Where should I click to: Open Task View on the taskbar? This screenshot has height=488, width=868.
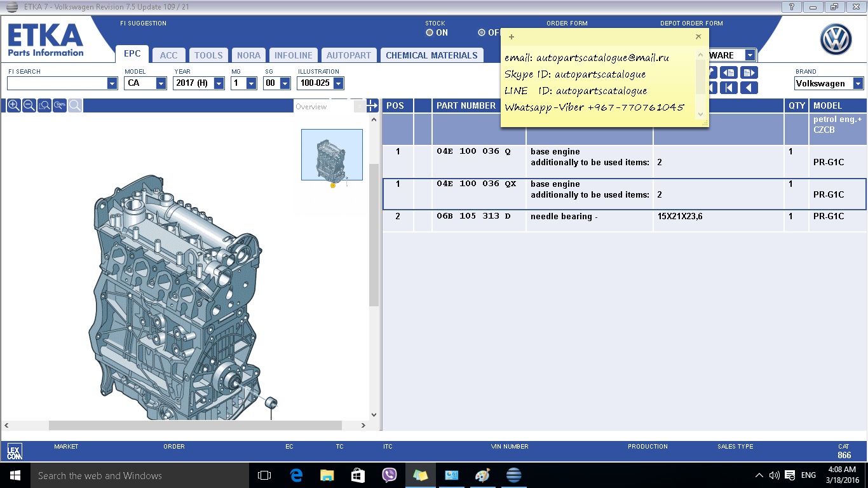pos(264,475)
